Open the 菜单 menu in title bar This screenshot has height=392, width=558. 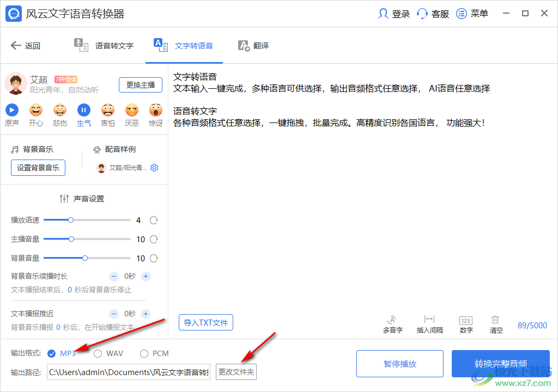coord(472,14)
